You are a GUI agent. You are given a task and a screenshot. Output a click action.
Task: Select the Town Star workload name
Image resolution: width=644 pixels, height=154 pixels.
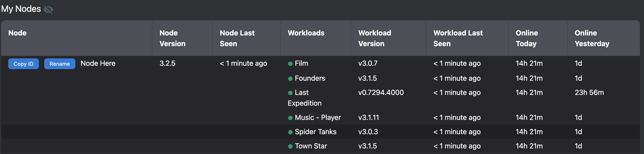pyautogui.click(x=311, y=146)
